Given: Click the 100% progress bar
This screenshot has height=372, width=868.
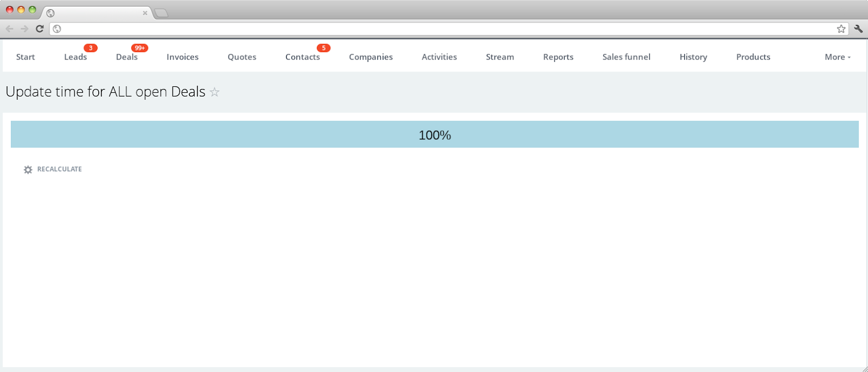Looking at the screenshot, I should click(435, 134).
